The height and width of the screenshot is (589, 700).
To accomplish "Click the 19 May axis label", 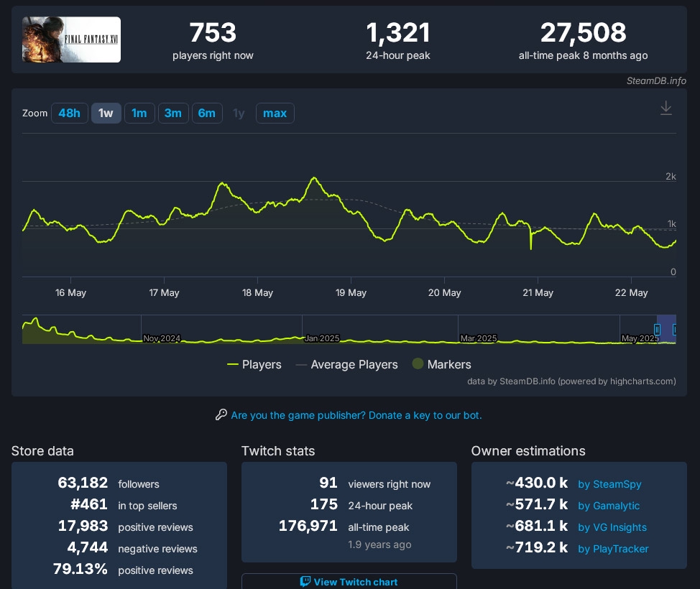I will 351,293.
